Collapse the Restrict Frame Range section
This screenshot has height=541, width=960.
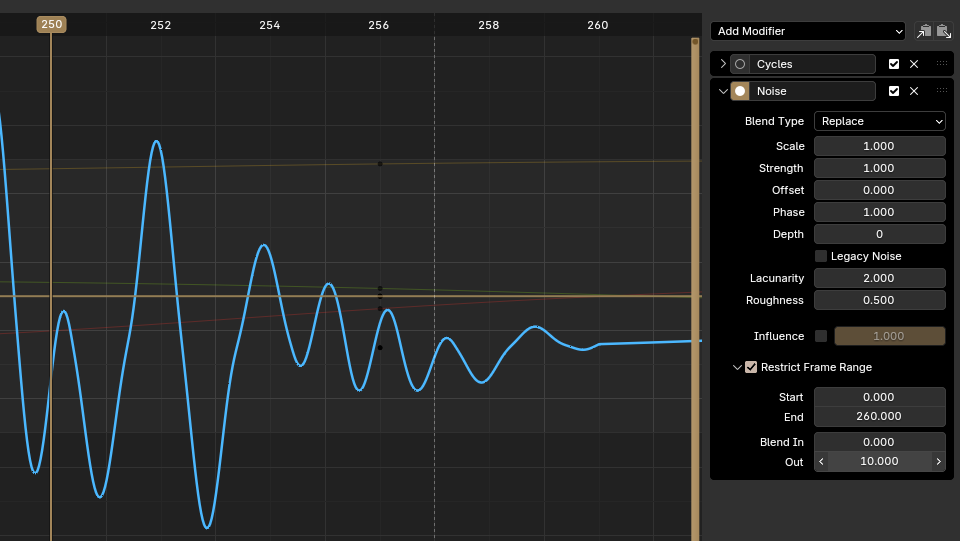[737, 367]
